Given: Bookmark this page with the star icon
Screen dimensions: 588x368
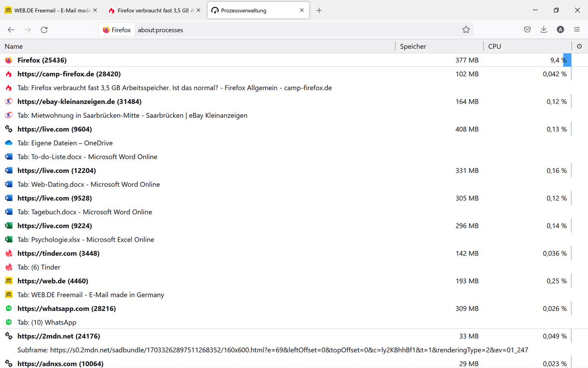Looking at the screenshot, I should [x=466, y=30].
